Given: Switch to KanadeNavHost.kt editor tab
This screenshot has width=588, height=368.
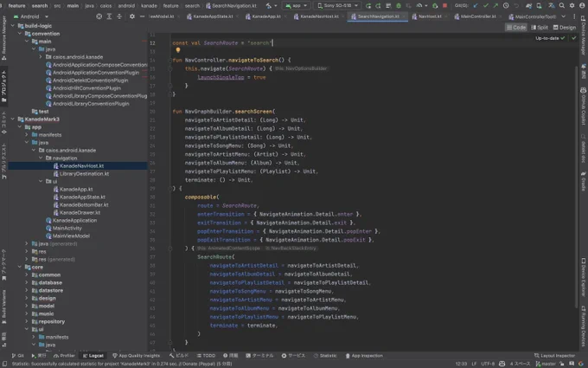Looking at the screenshot, I should 319,16.
